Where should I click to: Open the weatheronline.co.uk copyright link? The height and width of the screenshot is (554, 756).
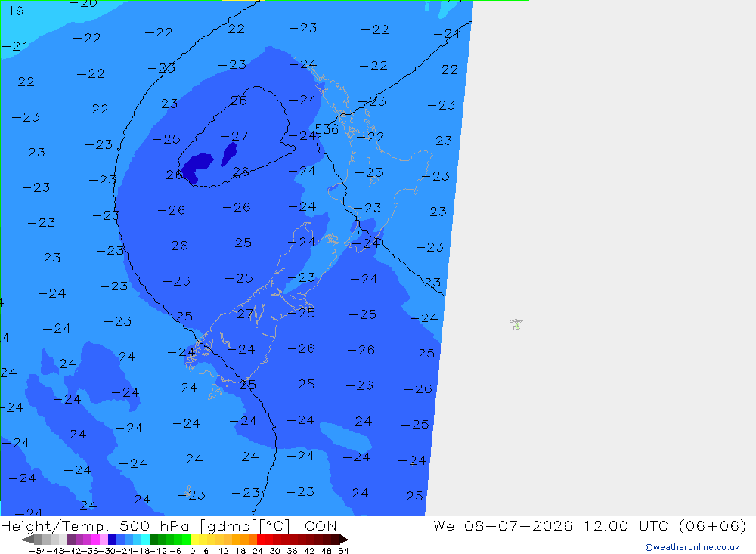click(692, 547)
